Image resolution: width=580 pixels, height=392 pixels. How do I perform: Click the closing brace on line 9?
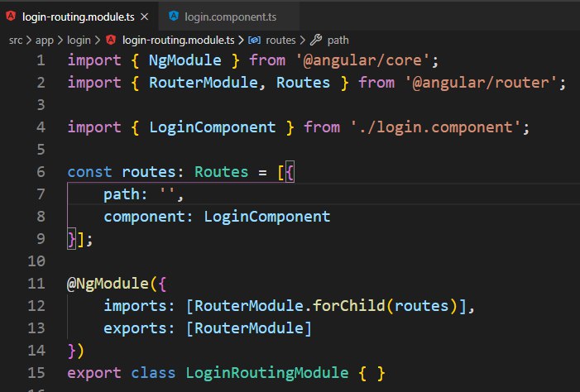pyautogui.click(x=71, y=239)
